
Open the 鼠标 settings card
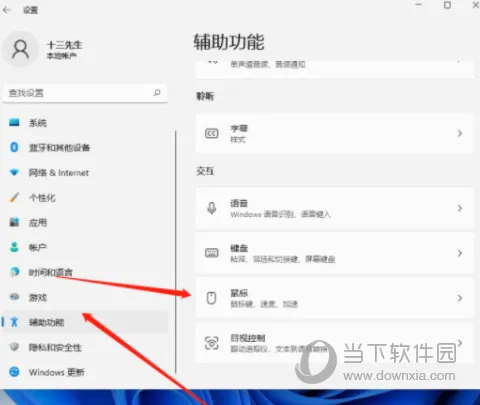click(334, 298)
